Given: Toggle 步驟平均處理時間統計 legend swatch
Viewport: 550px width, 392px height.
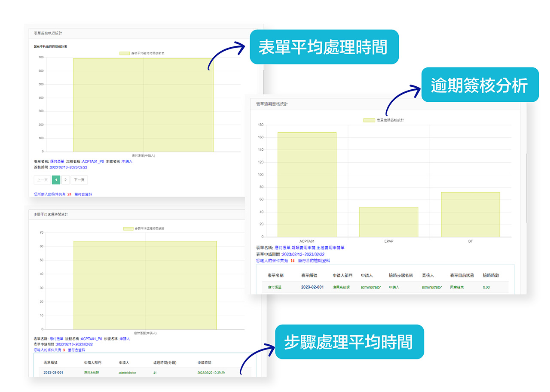Looking at the screenshot, I should (x=128, y=229).
